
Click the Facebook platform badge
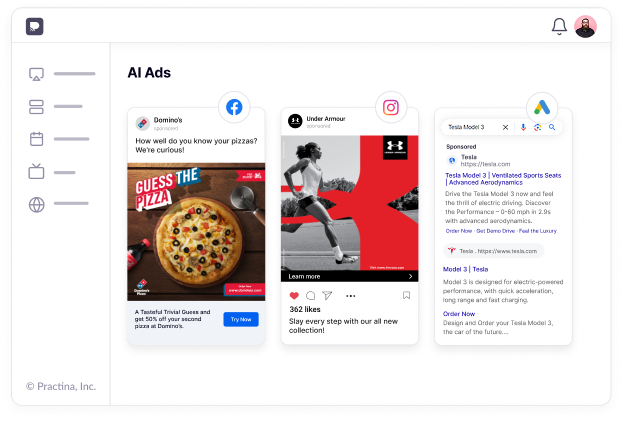coord(234,107)
